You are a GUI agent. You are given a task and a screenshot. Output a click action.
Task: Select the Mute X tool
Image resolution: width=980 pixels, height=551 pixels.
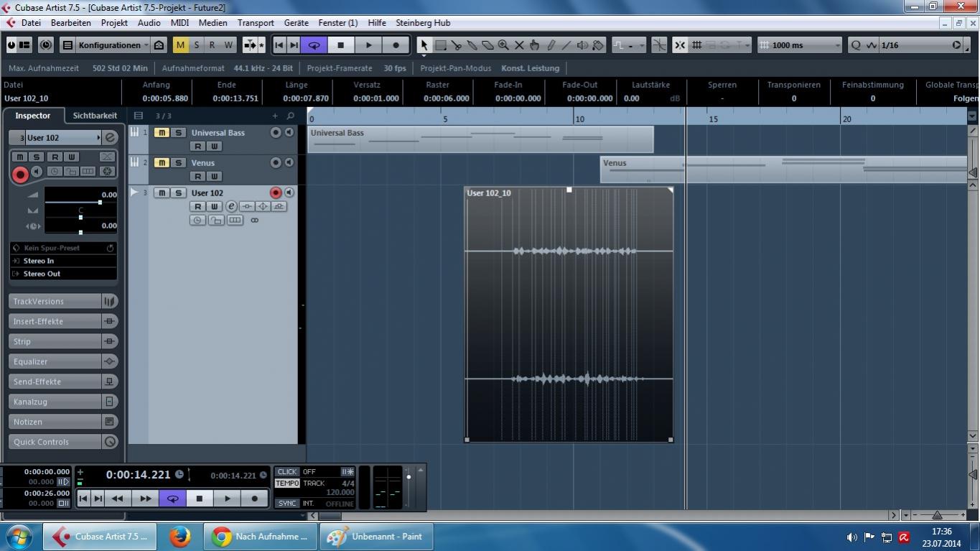(x=519, y=45)
